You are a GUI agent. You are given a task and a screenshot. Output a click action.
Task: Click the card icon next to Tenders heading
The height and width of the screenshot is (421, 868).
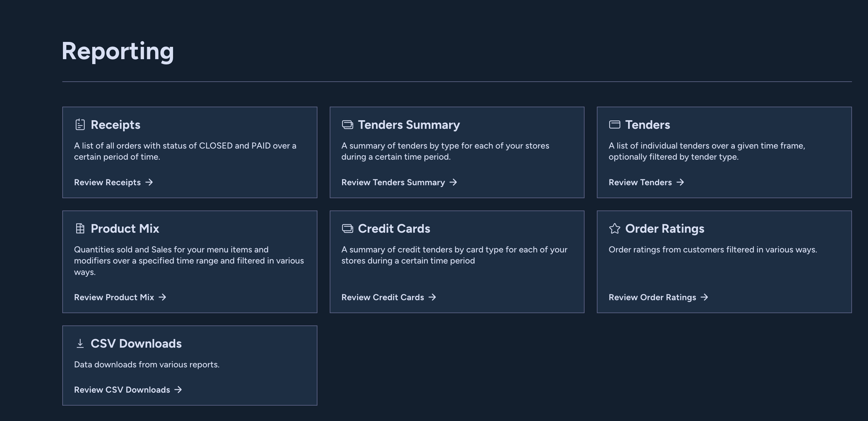pos(615,125)
